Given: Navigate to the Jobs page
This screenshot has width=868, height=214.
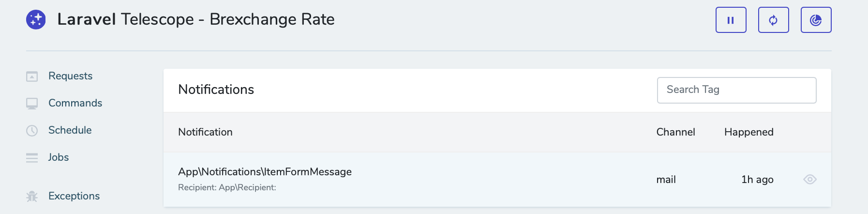Looking at the screenshot, I should coord(59,157).
